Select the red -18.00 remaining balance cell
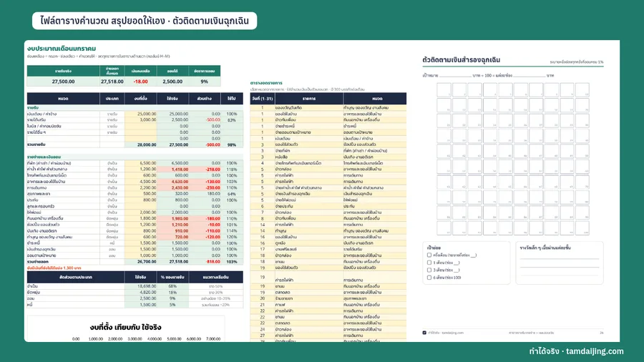The width and height of the screenshot is (644, 362). pyautogui.click(x=140, y=82)
